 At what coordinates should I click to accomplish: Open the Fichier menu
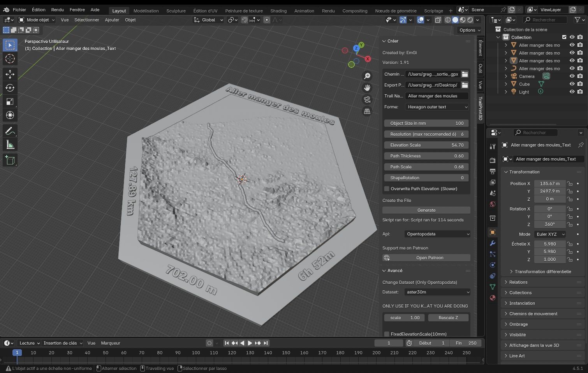19,10
